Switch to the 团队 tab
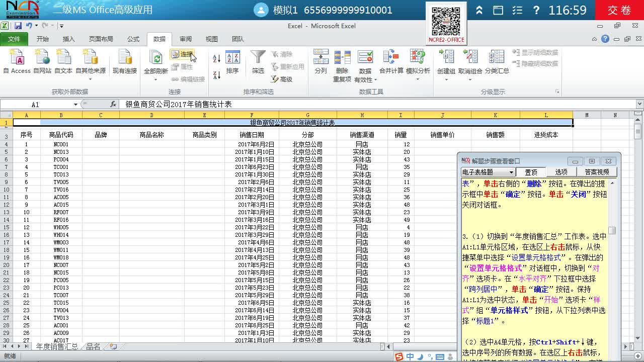 [238, 39]
